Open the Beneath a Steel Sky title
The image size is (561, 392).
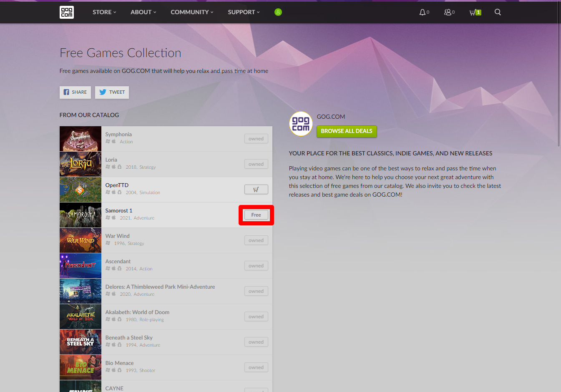(x=129, y=338)
